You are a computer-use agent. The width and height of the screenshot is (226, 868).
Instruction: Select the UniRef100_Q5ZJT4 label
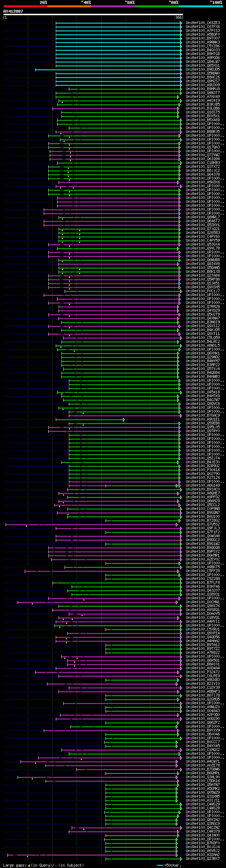coord(203,458)
